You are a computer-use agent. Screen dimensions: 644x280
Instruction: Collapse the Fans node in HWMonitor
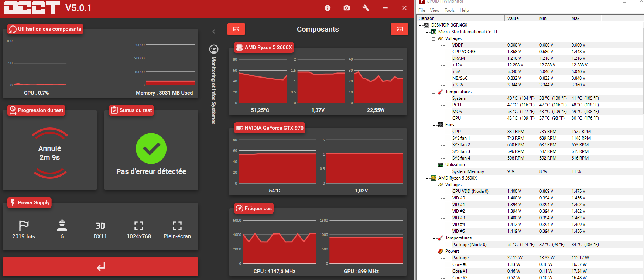[x=434, y=125]
